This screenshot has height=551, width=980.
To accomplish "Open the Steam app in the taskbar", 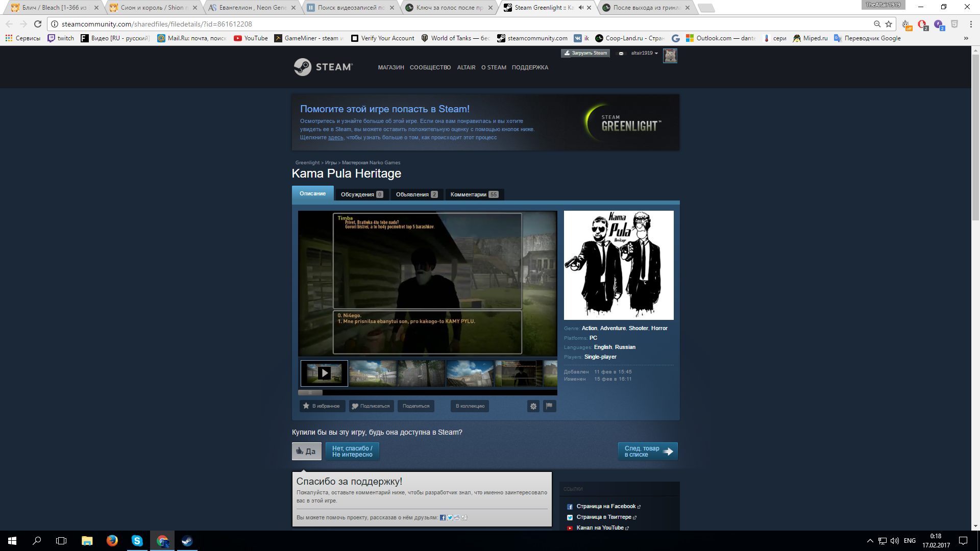I will point(187,541).
